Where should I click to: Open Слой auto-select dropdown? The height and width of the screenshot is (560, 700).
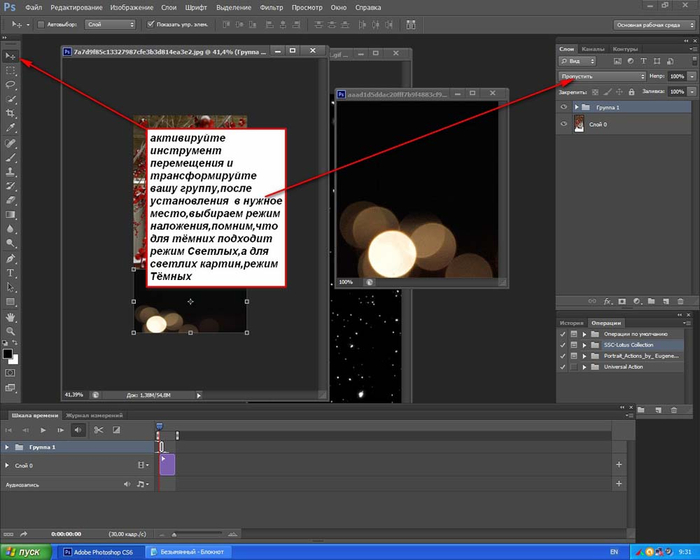click(x=110, y=25)
